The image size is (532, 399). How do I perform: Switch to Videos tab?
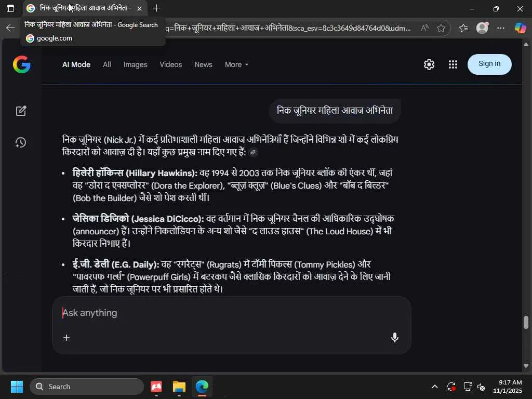[170, 64]
